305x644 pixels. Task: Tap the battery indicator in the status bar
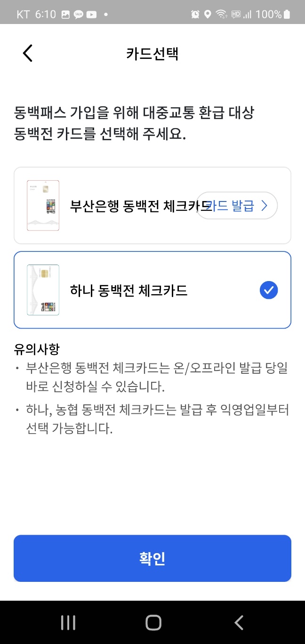[287, 14]
